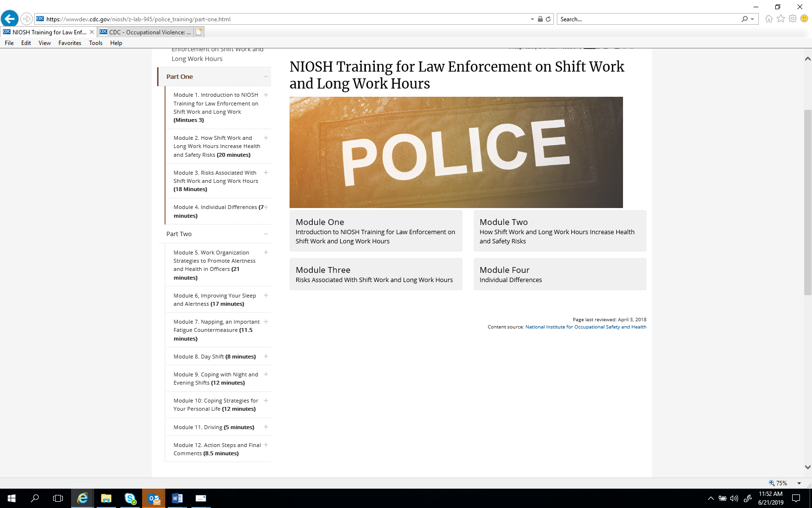
Task: Click the smiley feedback icon
Action: (804, 19)
